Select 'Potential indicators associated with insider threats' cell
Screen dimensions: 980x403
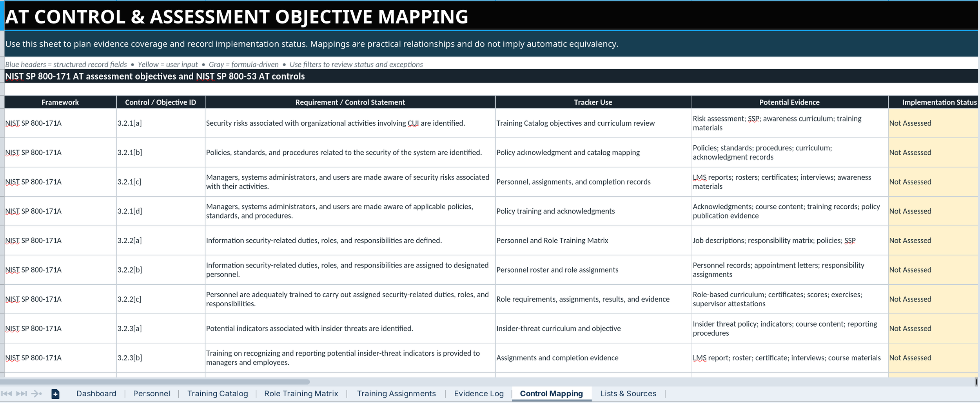click(350, 329)
